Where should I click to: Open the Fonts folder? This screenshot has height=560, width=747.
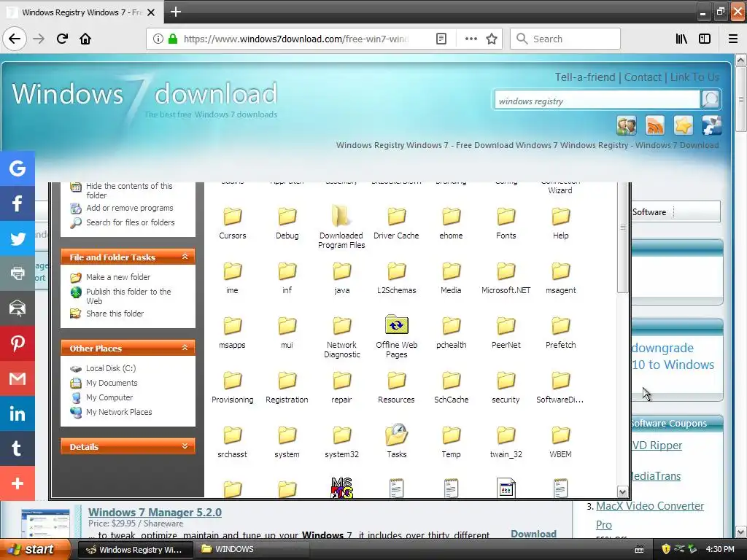pyautogui.click(x=506, y=223)
